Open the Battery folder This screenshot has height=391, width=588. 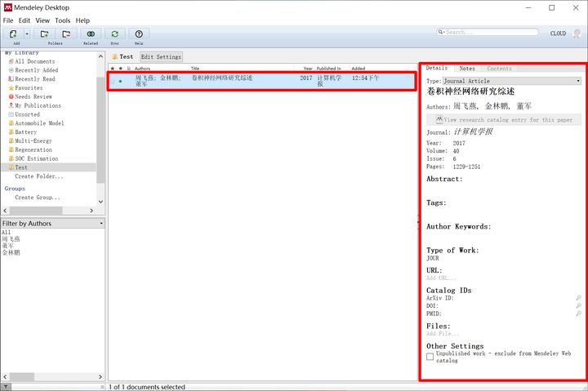pyautogui.click(x=25, y=132)
